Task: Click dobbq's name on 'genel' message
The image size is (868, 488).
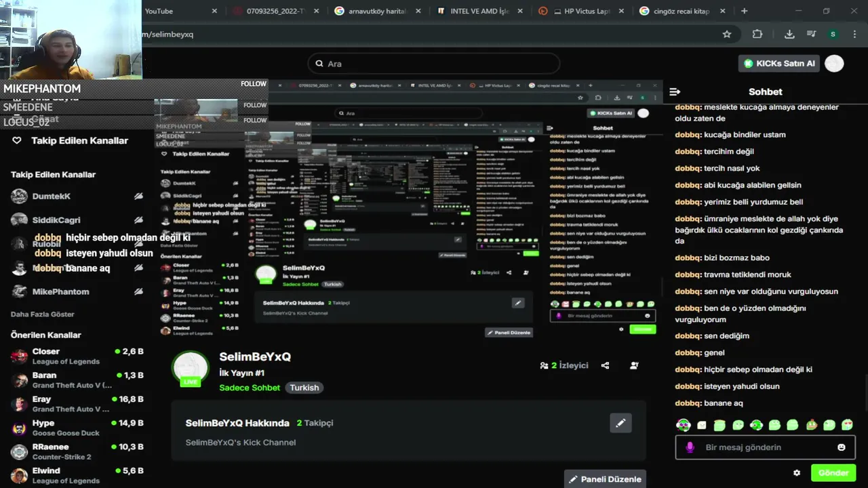Action: (688, 352)
